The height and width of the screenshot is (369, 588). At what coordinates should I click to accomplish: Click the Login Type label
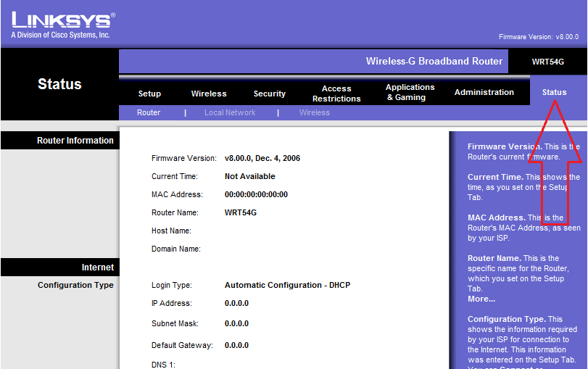coord(171,285)
